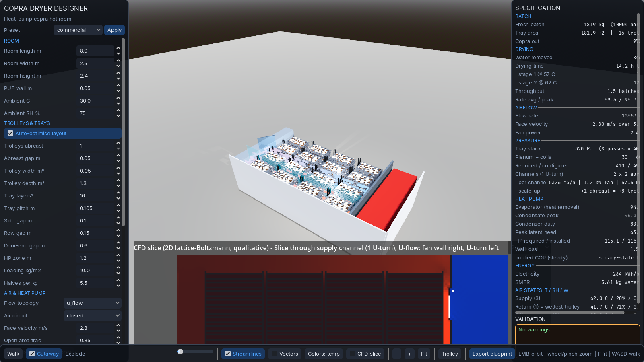Select the Explode view option

[x=75, y=354]
